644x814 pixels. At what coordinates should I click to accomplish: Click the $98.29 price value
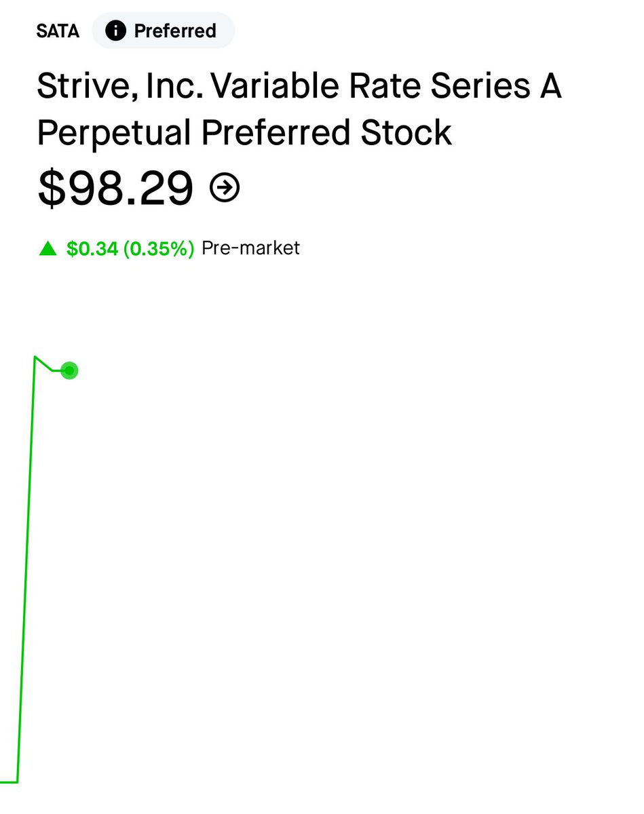click(x=115, y=188)
